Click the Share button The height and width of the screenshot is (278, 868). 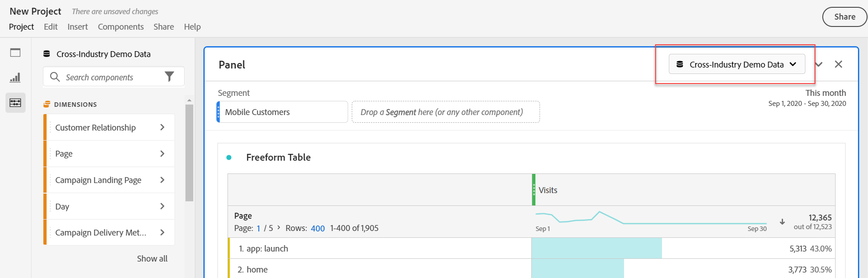pyautogui.click(x=844, y=17)
